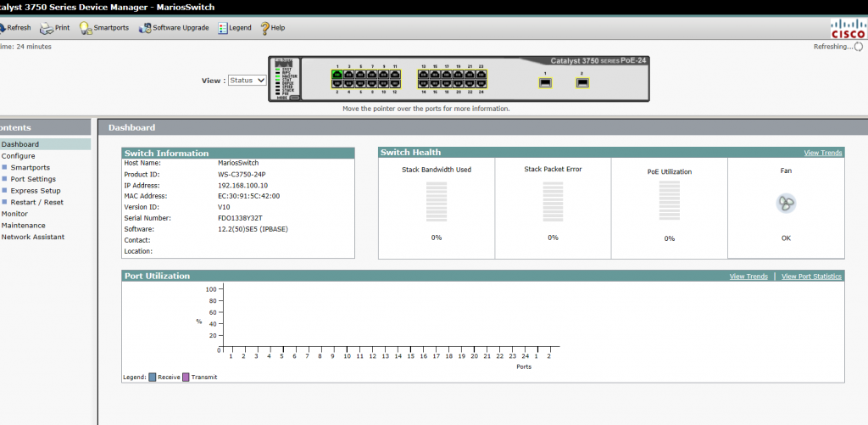
Task: Select Ethernet port 2 on switch image
Action: click(x=337, y=84)
